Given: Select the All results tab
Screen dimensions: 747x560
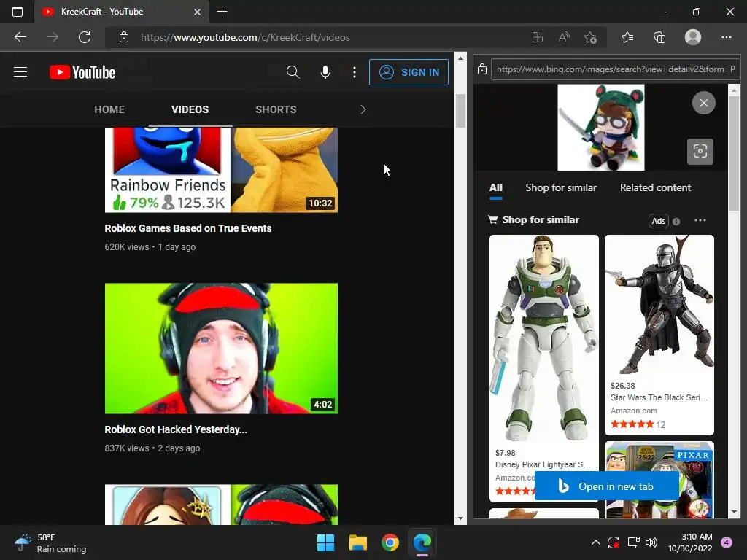Looking at the screenshot, I should pos(496,187).
